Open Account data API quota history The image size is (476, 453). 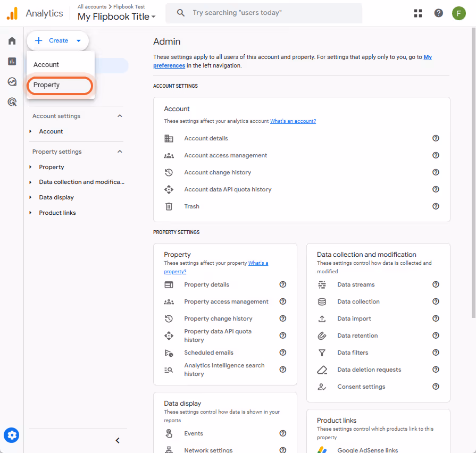(228, 189)
